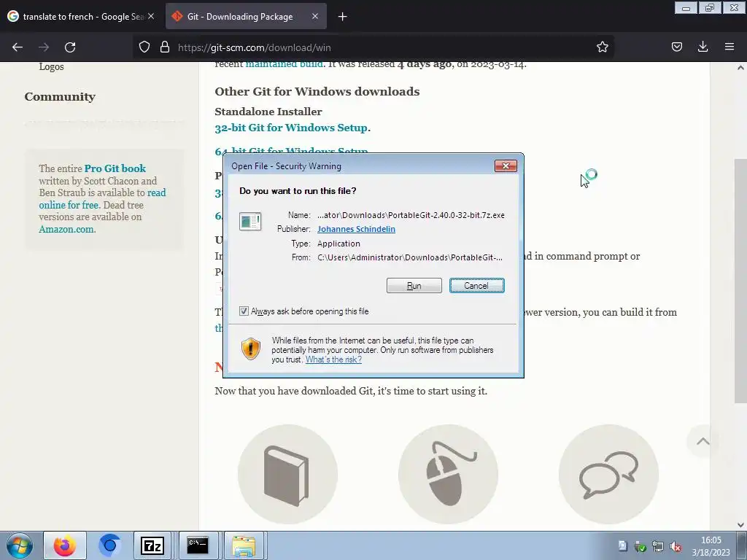Click the Other Git for Windows downloads heading
Image resolution: width=747 pixels, height=560 pixels.
pos(317,91)
